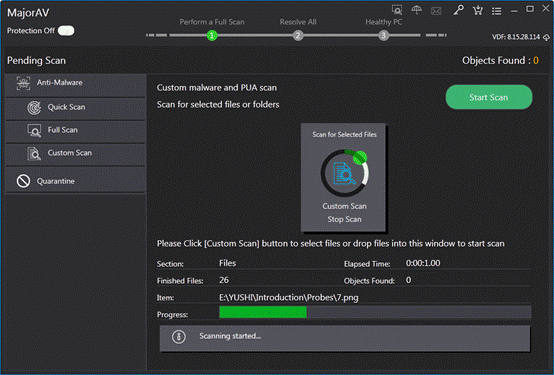Open Quarantine from the sidebar

point(75,180)
